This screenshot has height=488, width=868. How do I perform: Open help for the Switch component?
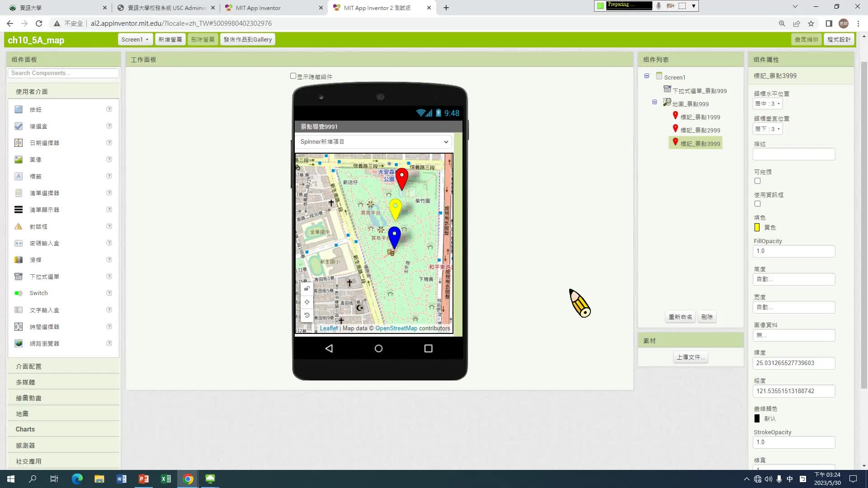click(x=109, y=293)
